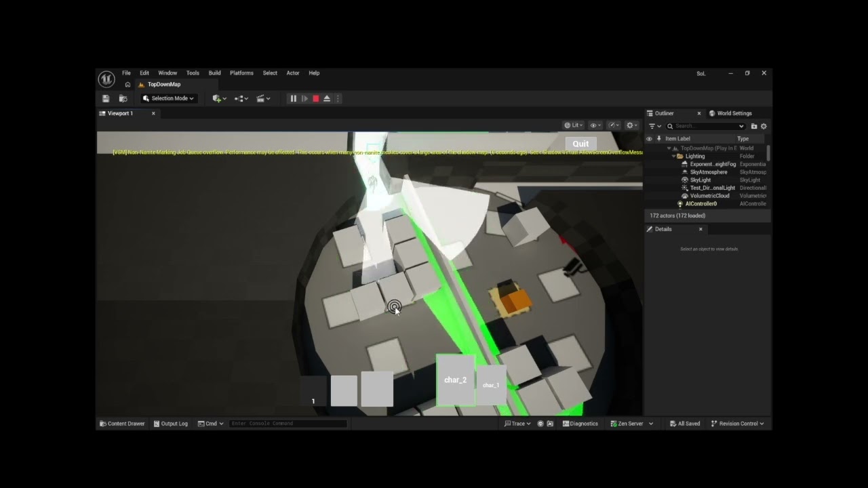Open the Content Drawer
This screenshot has width=868, height=488.
tap(122, 424)
